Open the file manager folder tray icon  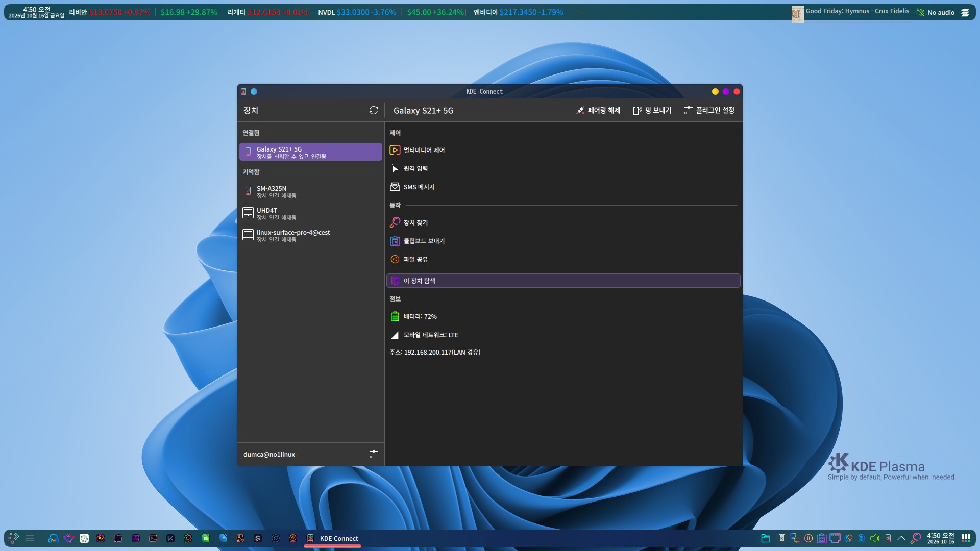point(766,538)
